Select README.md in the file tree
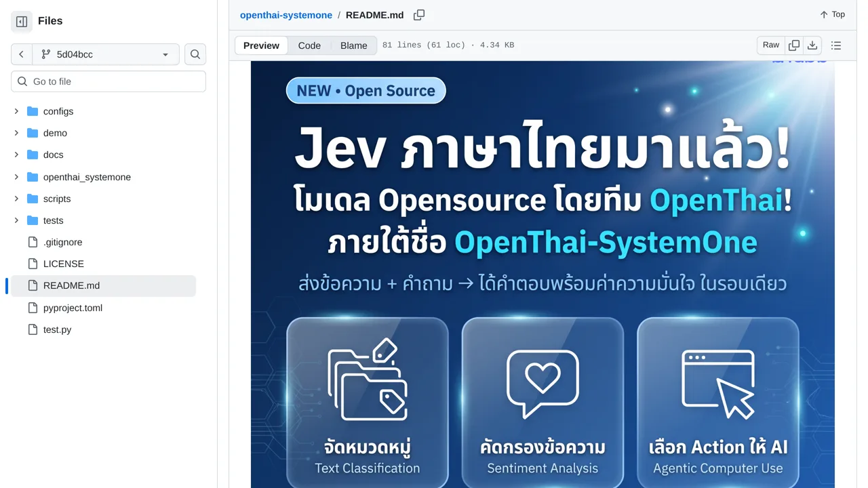The image size is (868, 488). coord(103,285)
